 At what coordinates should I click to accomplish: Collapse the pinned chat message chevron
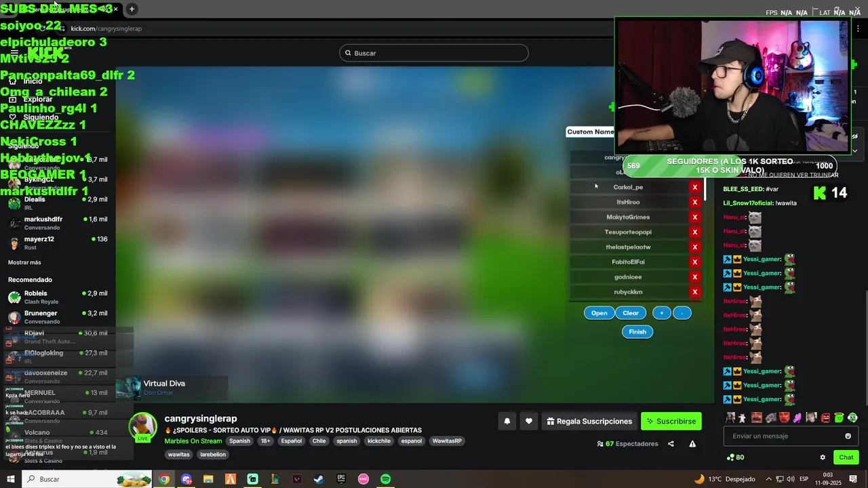(855, 150)
